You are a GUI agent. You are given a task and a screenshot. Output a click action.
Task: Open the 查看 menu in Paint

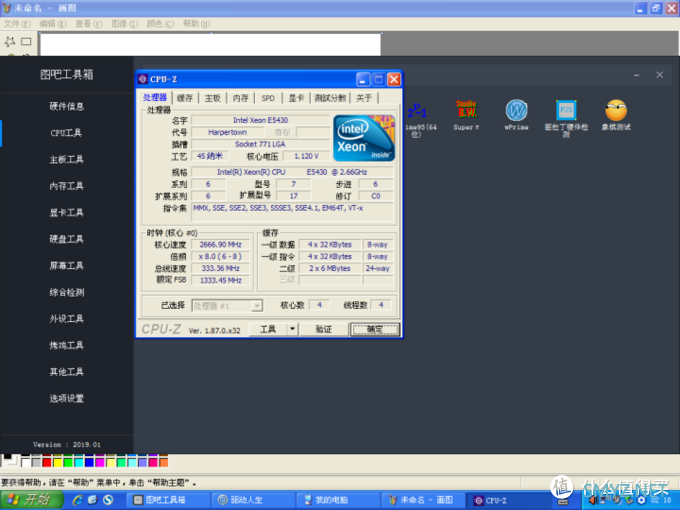(x=88, y=24)
